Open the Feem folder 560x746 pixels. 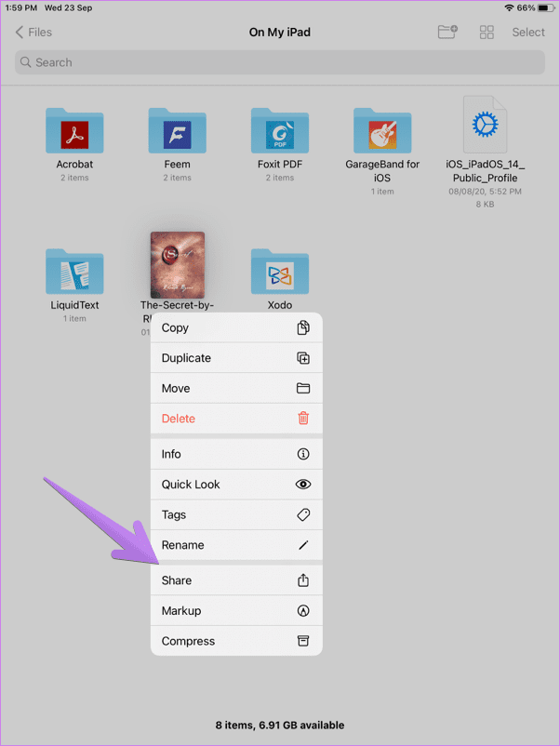coord(177,131)
